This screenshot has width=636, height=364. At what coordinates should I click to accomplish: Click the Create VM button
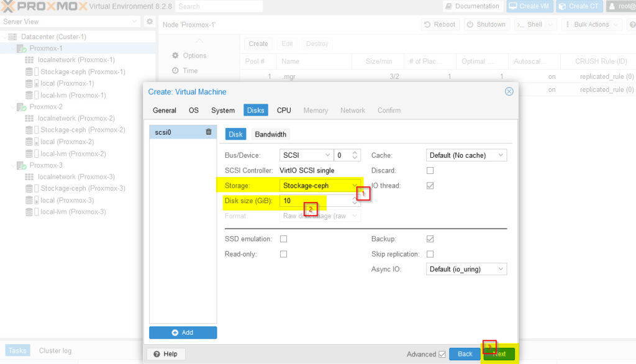[x=529, y=6]
